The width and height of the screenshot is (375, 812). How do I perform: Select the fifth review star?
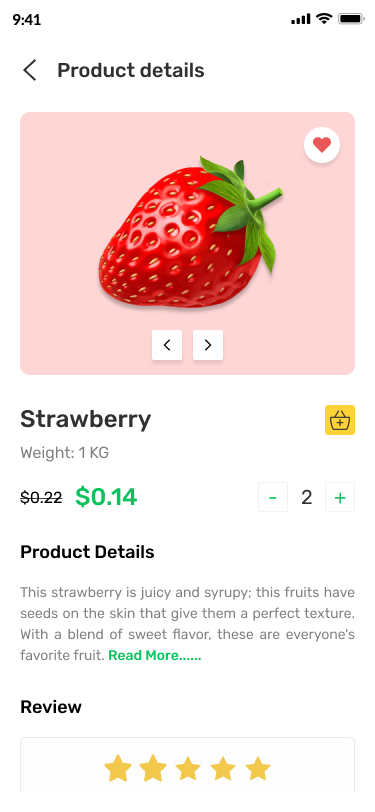coord(258,768)
